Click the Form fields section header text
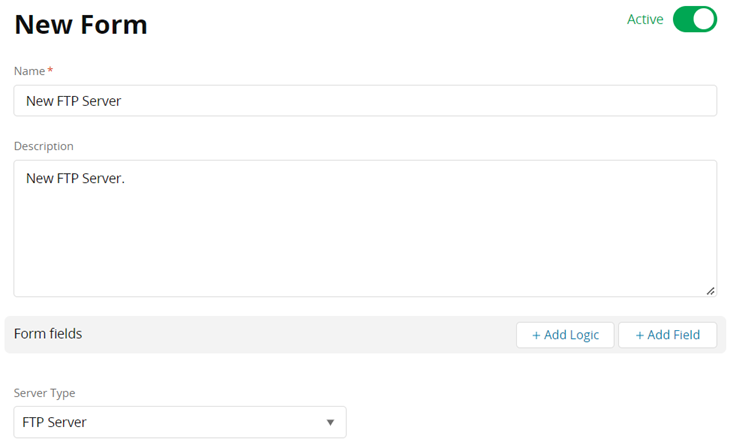Viewport: 742px width, 448px height. [x=48, y=334]
